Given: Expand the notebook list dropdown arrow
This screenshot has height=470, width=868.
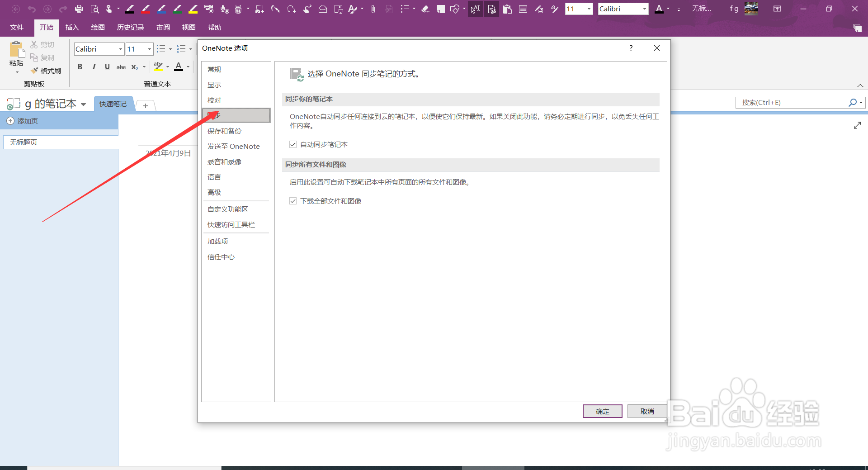Looking at the screenshot, I should [83, 104].
